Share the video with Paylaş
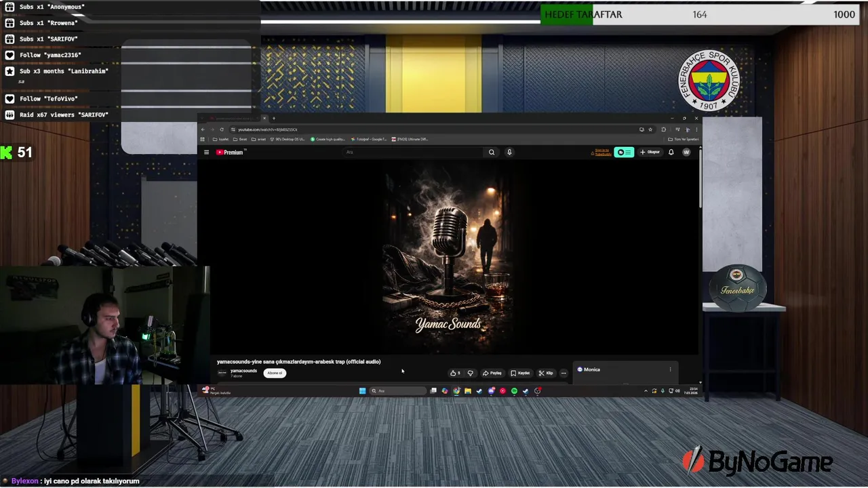The height and width of the screenshot is (488, 868). [492, 373]
